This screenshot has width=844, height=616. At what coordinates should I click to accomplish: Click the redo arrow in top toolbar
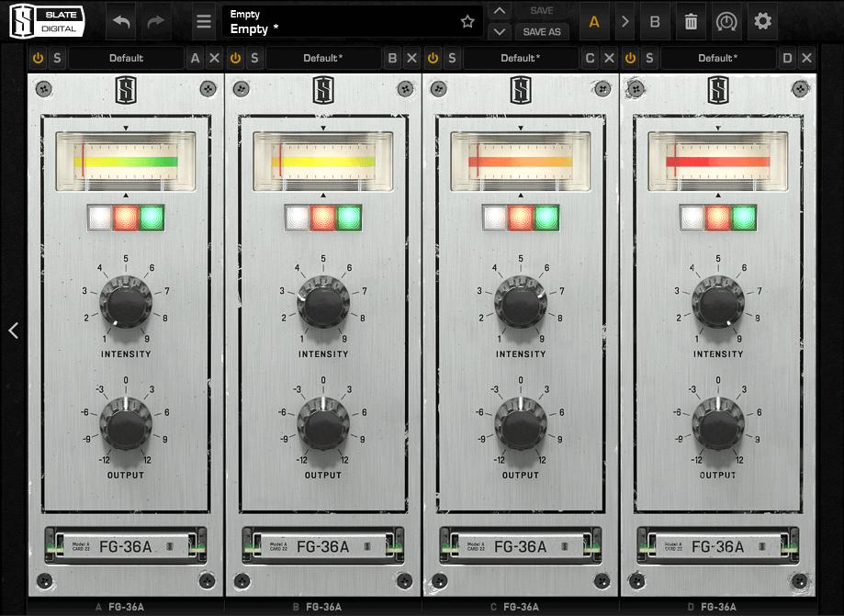tap(156, 21)
